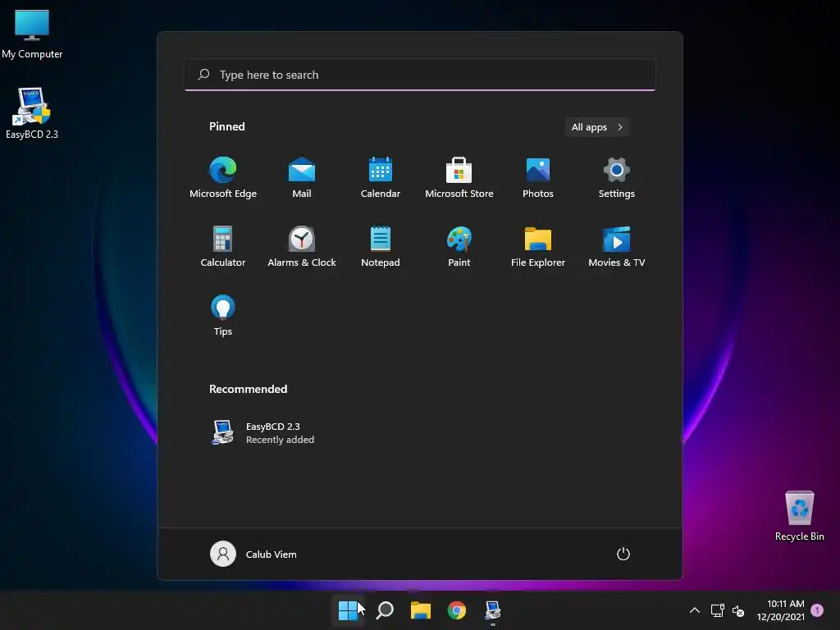The image size is (840, 630).
Task: Open the Calendar app
Action: click(381, 178)
